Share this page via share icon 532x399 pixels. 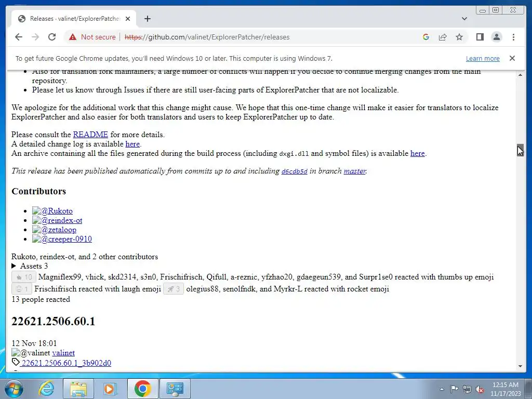(x=443, y=37)
